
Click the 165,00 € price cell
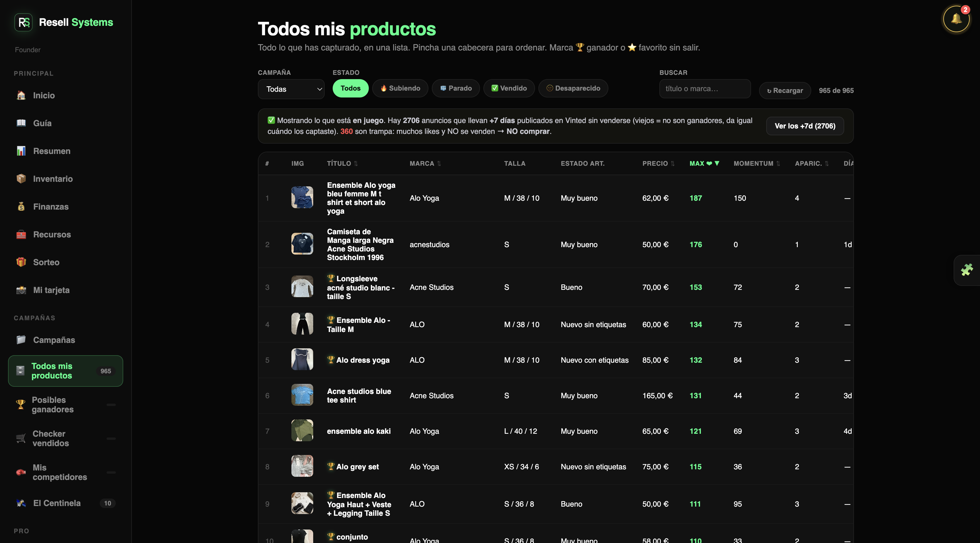coord(657,395)
